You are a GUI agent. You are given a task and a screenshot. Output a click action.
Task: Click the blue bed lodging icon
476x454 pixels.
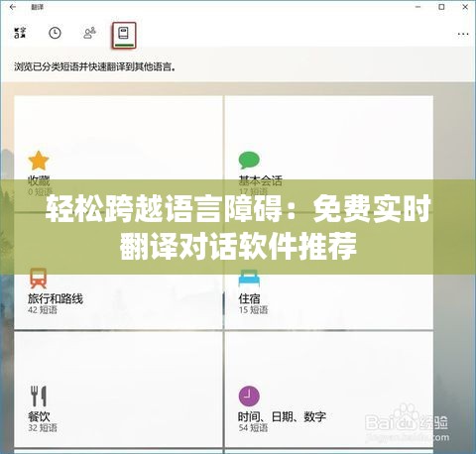249,279
